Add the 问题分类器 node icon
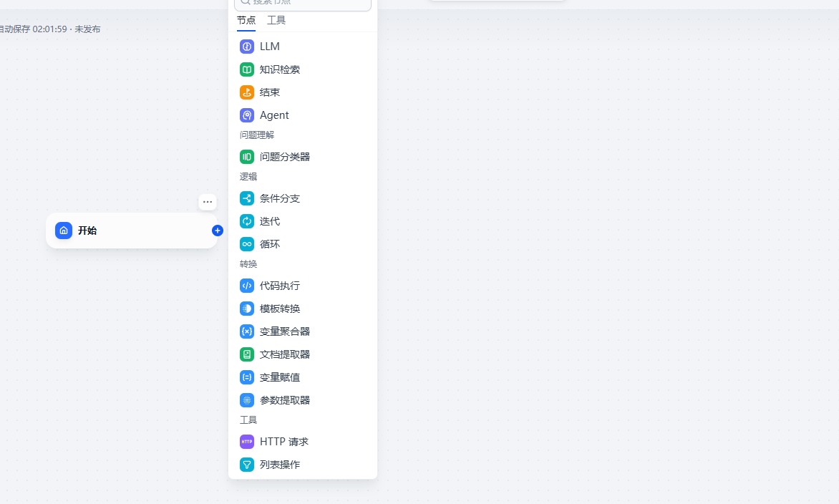Viewport: 839px width, 504px height. [247, 157]
